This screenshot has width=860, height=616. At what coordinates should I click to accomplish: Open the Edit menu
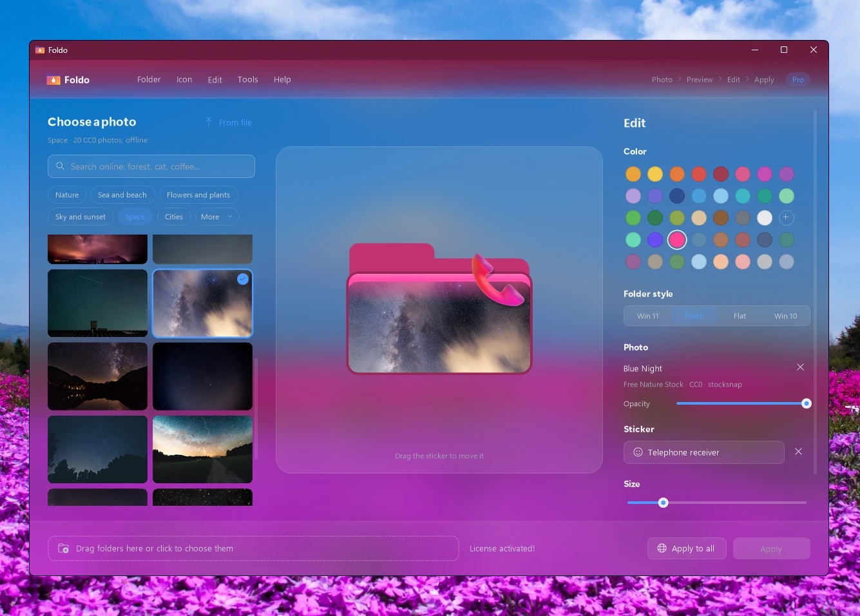pos(215,80)
